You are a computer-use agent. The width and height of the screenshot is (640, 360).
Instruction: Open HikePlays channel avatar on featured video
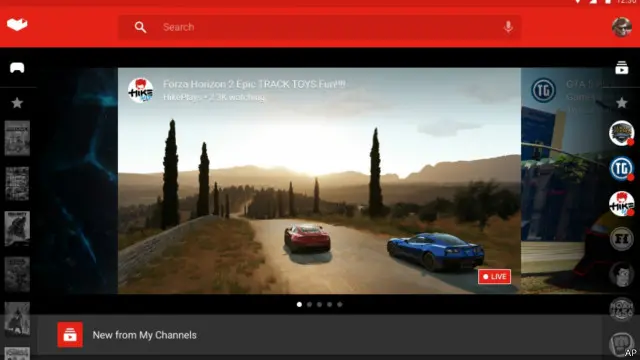(x=140, y=90)
